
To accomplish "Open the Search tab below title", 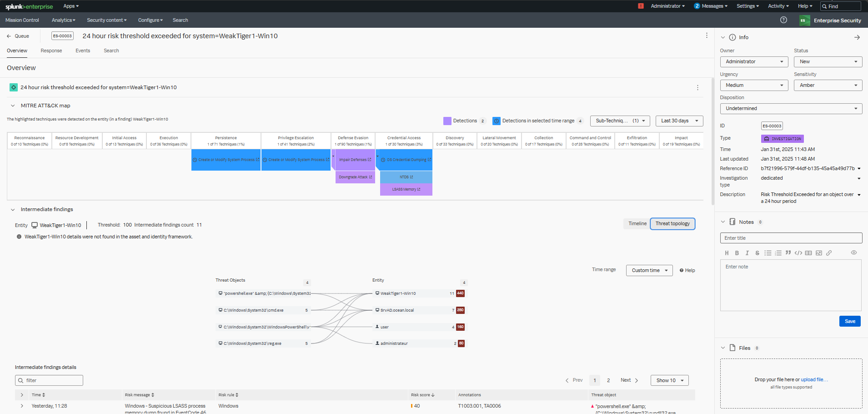I will 111,50.
